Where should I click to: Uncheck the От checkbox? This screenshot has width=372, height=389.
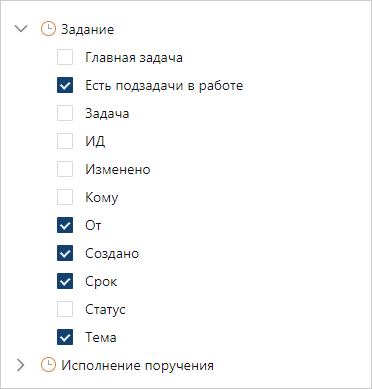click(x=65, y=225)
